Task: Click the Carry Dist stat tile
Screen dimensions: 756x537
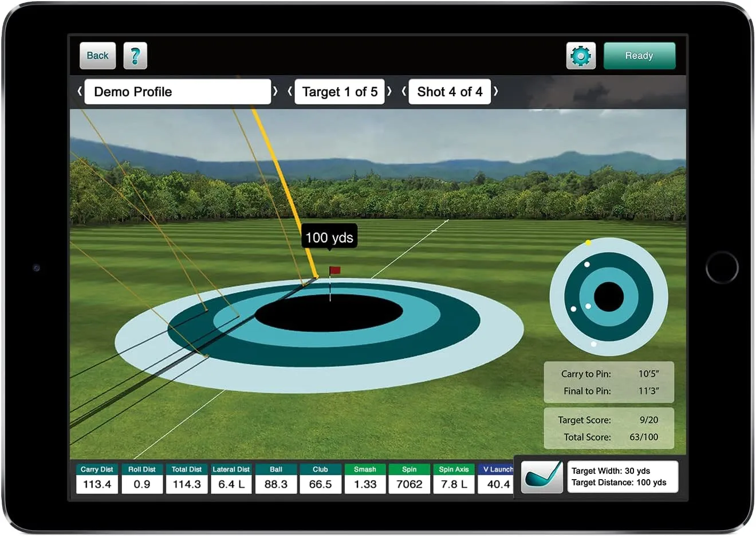Action: pos(96,479)
